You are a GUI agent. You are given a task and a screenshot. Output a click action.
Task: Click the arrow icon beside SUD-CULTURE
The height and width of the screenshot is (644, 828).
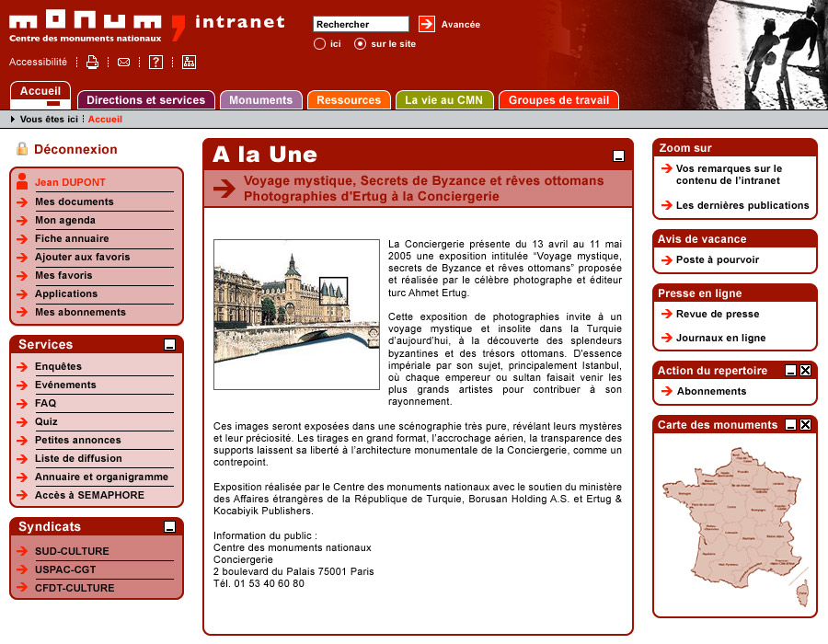[22, 551]
